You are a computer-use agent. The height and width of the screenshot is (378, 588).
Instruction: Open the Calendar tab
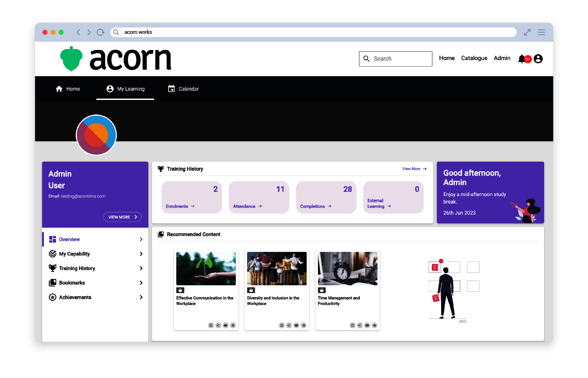click(183, 89)
